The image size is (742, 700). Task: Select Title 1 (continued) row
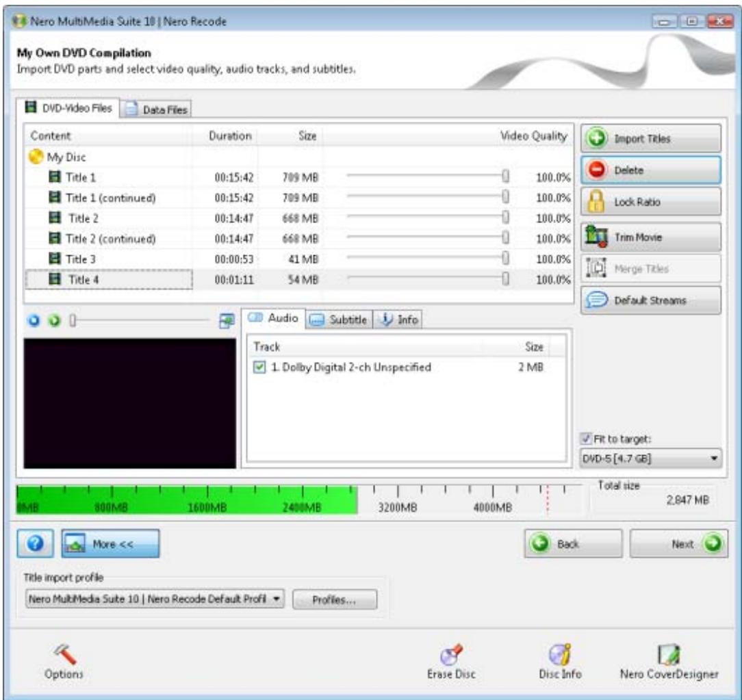tap(298, 198)
